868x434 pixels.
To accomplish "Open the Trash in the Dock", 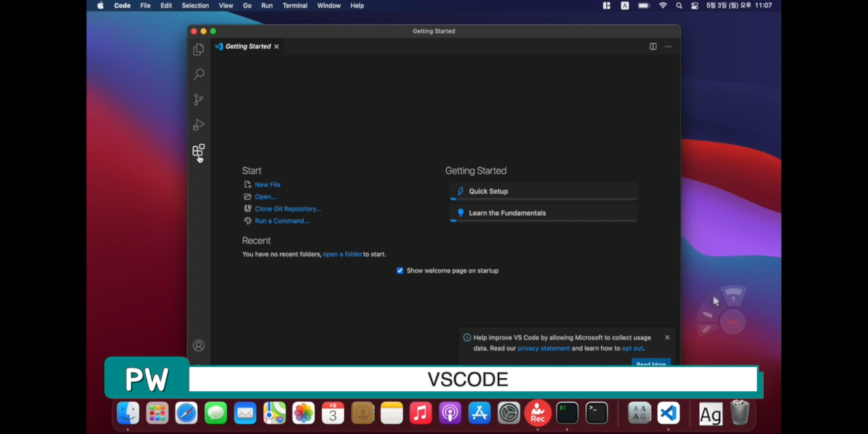I will 740,413.
